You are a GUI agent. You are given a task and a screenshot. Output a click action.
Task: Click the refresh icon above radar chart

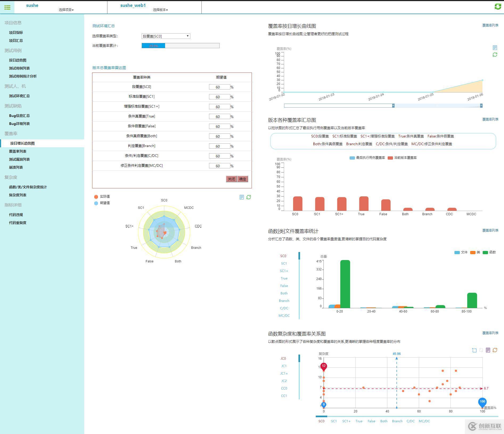coord(249,197)
